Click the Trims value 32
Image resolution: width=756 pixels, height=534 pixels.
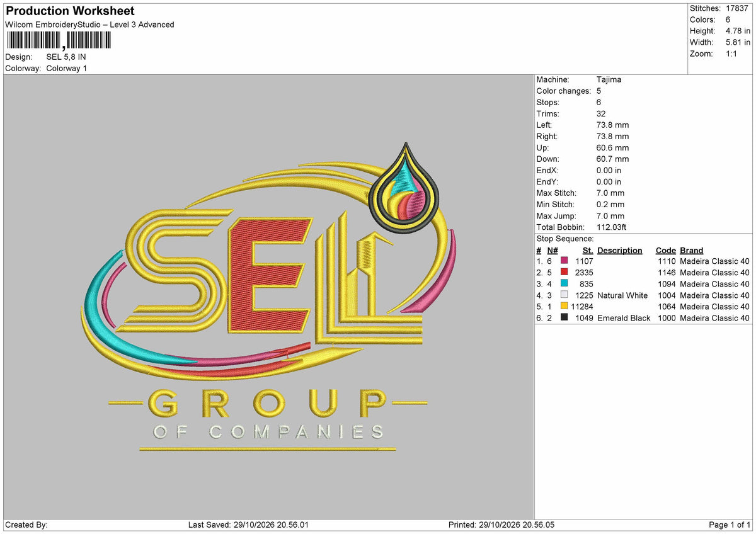click(x=601, y=114)
